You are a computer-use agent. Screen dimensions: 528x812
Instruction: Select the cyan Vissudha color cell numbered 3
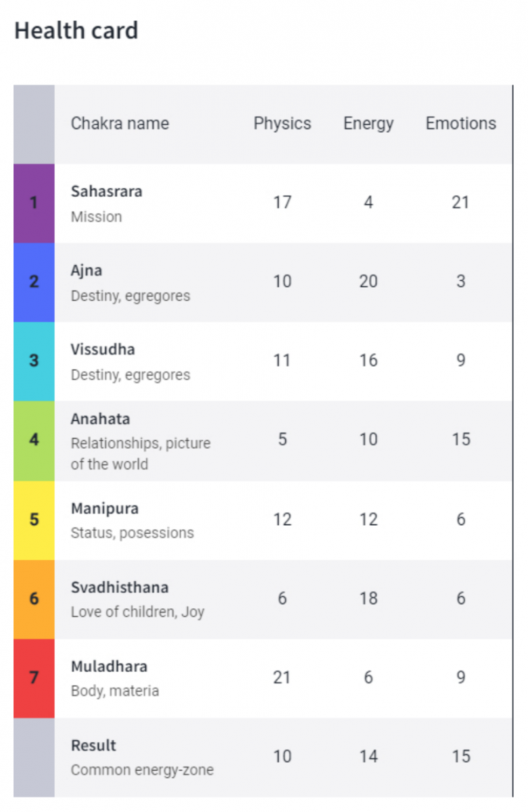34,361
